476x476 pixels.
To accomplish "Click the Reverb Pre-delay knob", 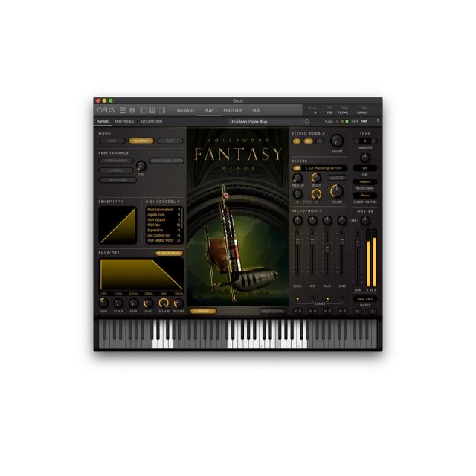I will 297,178.
